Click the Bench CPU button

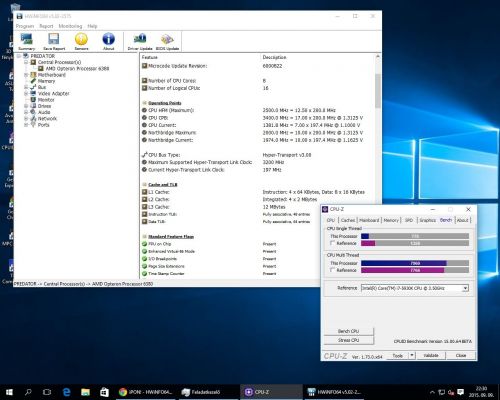[x=349, y=331]
